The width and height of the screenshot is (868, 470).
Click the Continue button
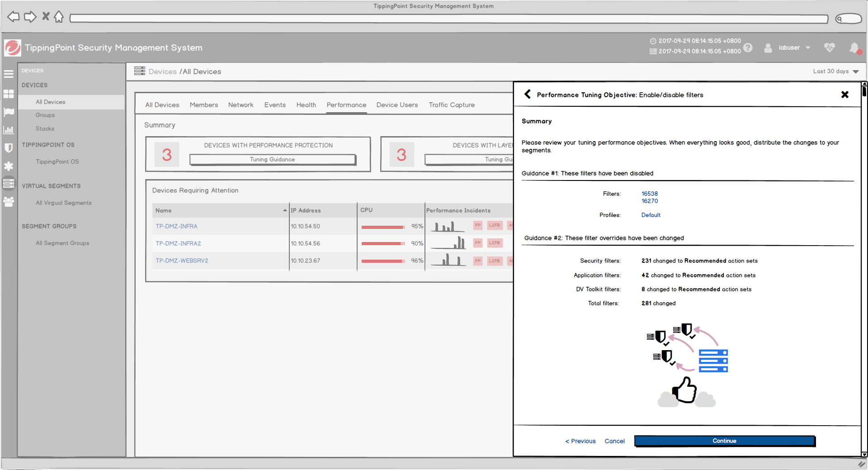[x=725, y=441]
